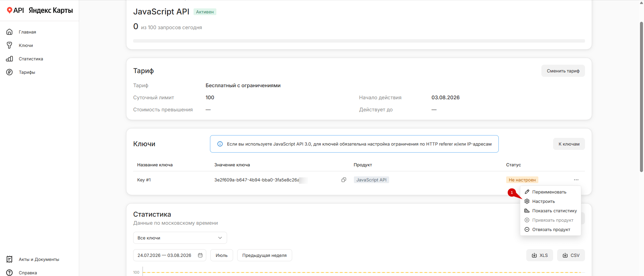
Task: Select Показать статистику menu entry
Action: [x=550, y=211]
